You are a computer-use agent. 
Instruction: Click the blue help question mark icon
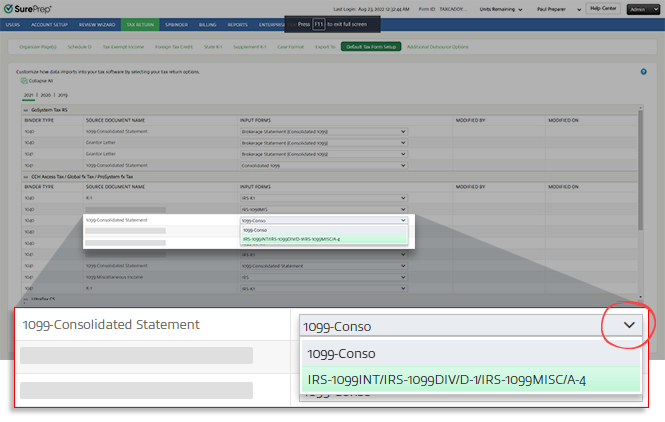[x=642, y=72]
